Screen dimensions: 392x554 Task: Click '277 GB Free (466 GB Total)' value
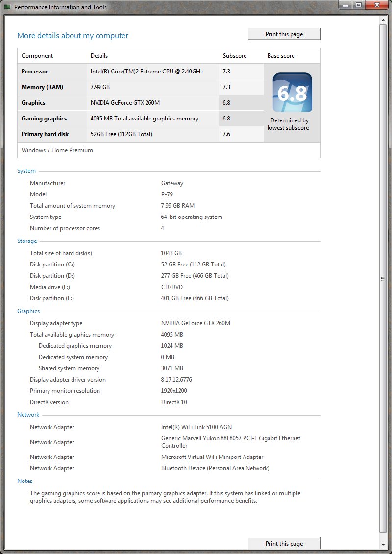pyautogui.click(x=195, y=276)
